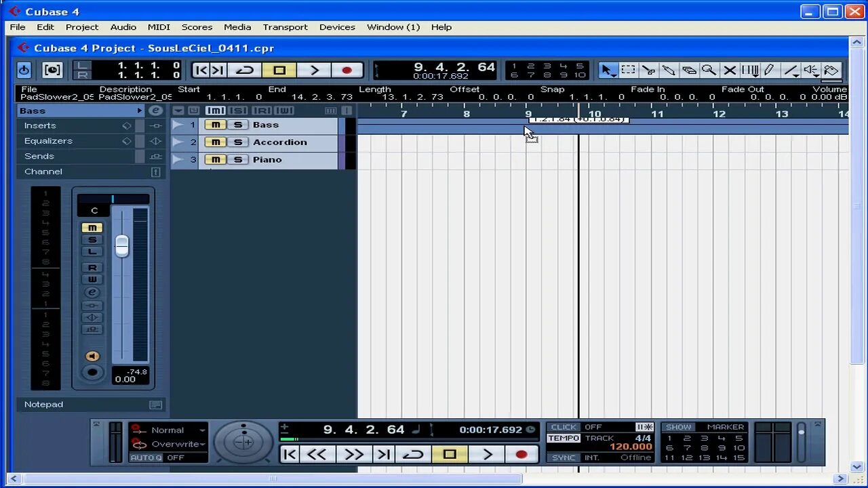Expand the Inserts section
The height and width of the screenshot is (488, 868).
[40, 125]
